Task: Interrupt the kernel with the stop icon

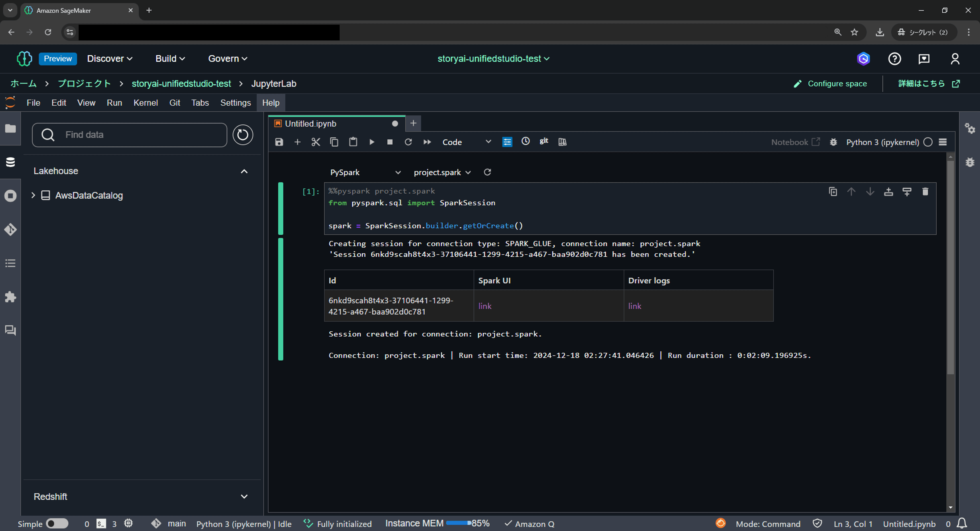Action: click(390, 142)
